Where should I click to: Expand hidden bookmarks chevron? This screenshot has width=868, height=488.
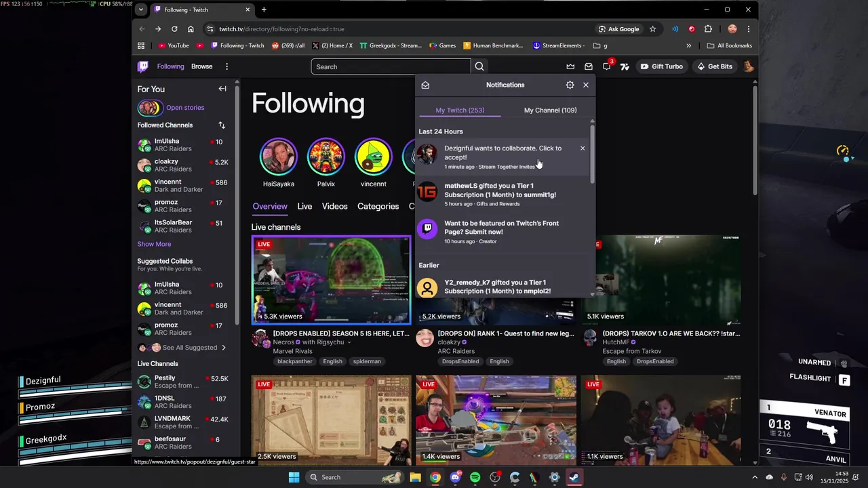click(x=689, y=45)
